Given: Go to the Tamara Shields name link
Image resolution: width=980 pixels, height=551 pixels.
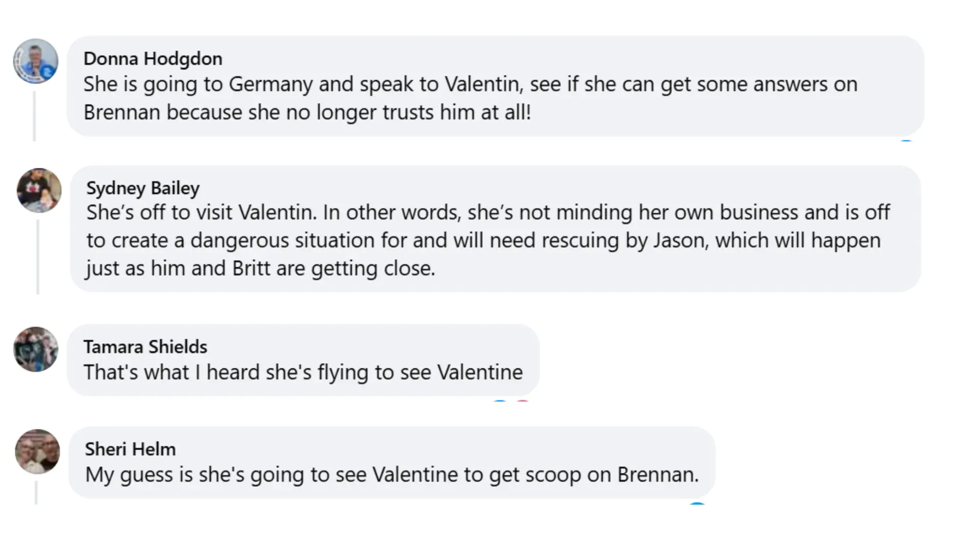Looking at the screenshot, I should coord(145,347).
